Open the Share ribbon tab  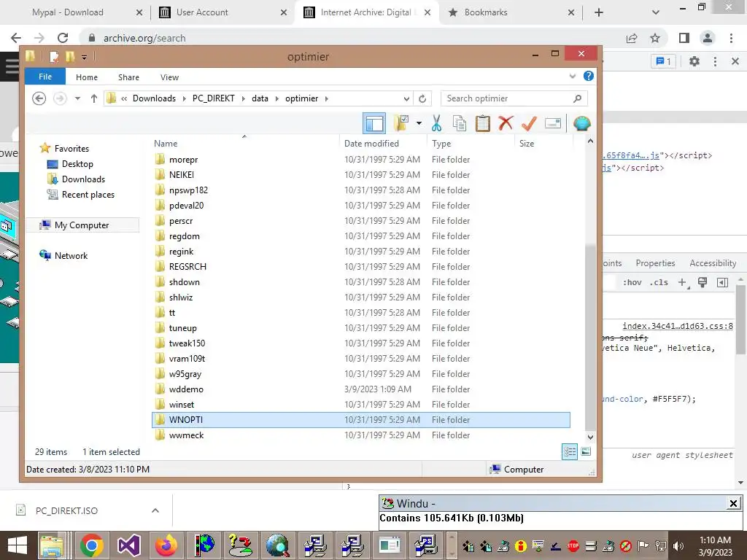pyautogui.click(x=128, y=77)
